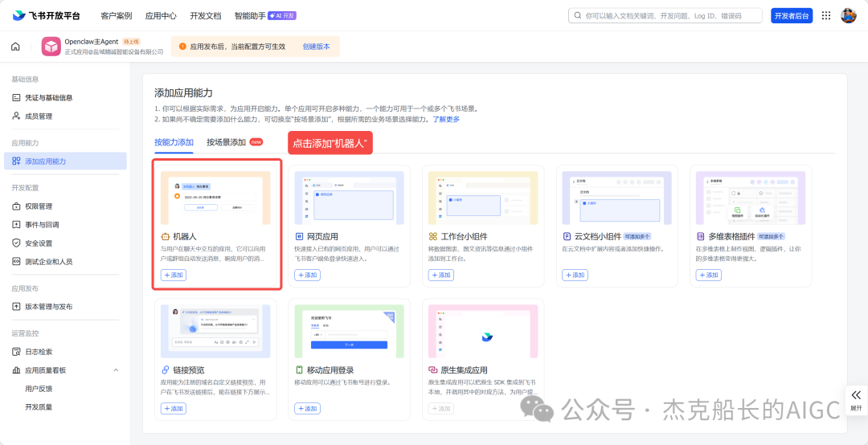This screenshot has width=868, height=445.
Task: Open 成员管理 in sidebar
Action: pyautogui.click(x=65, y=116)
